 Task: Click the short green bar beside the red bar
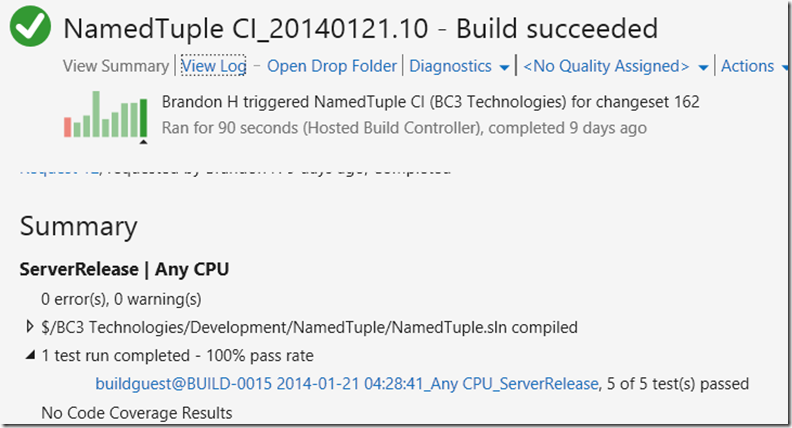point(77,129)
